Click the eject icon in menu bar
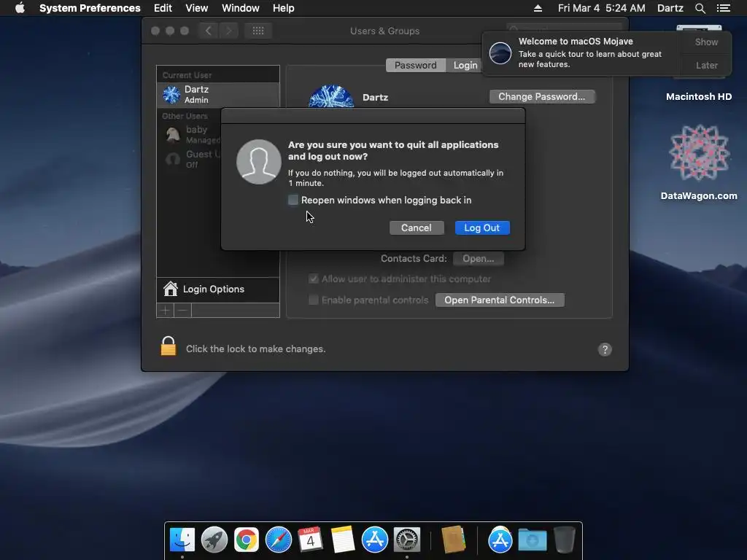747x560 pixels. tap(538, 8)
